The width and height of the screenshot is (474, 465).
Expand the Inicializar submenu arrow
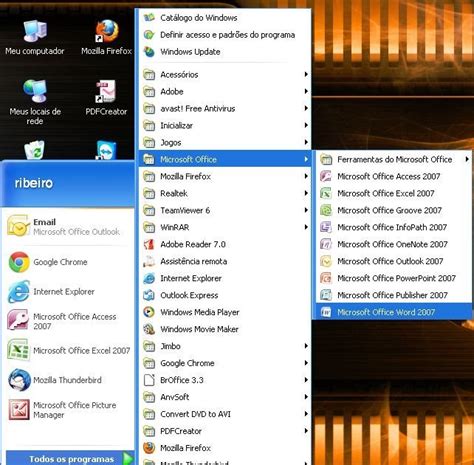[x=306, y=125]
